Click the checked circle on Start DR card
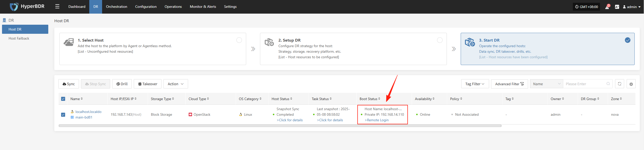Screen dimensions: 644x150 pyautogui.click(x=628, y=40)
